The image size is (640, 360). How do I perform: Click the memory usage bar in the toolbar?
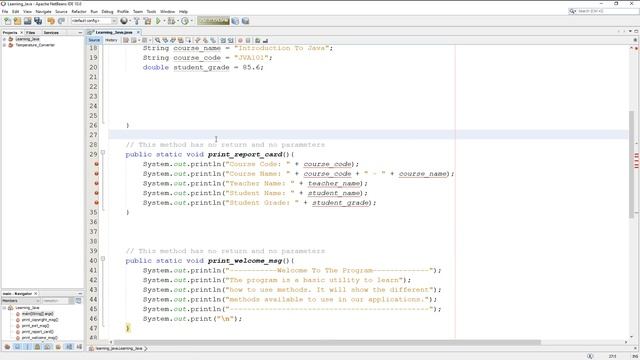(213, 21)
